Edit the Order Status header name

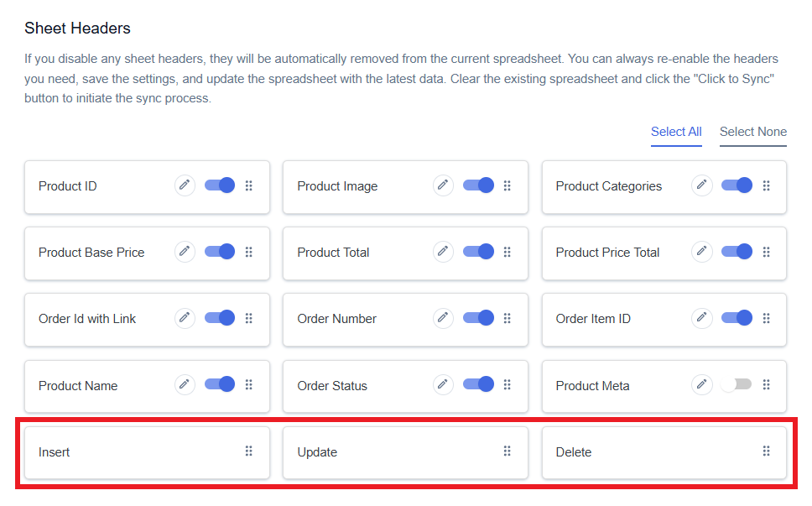point(443,385)
